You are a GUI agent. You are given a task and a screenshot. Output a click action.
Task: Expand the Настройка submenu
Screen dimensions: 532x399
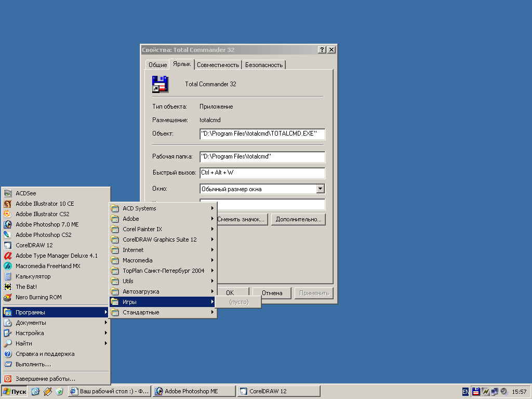56,333
